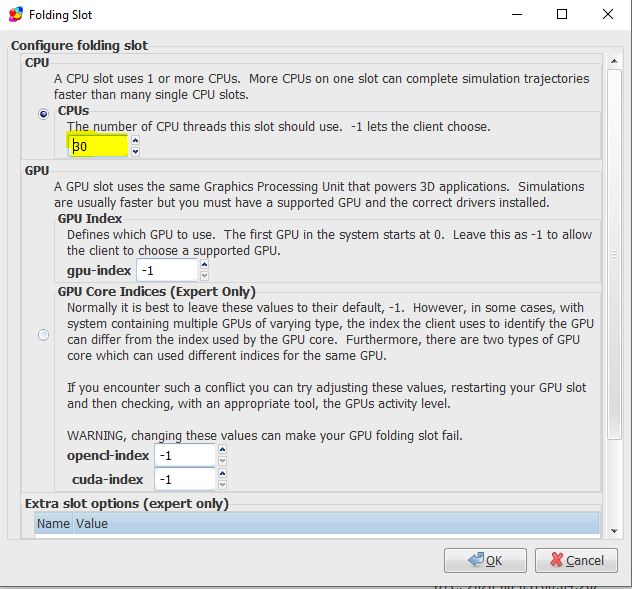Select the CPU slot radio button
This screenshot has height=589, width=632.
coord(43,115)
